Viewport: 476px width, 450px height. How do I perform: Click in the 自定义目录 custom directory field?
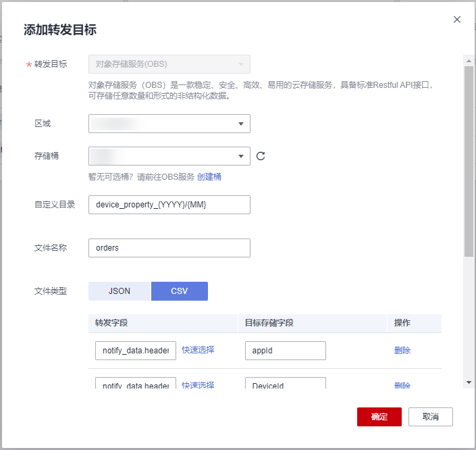(169, 205)
